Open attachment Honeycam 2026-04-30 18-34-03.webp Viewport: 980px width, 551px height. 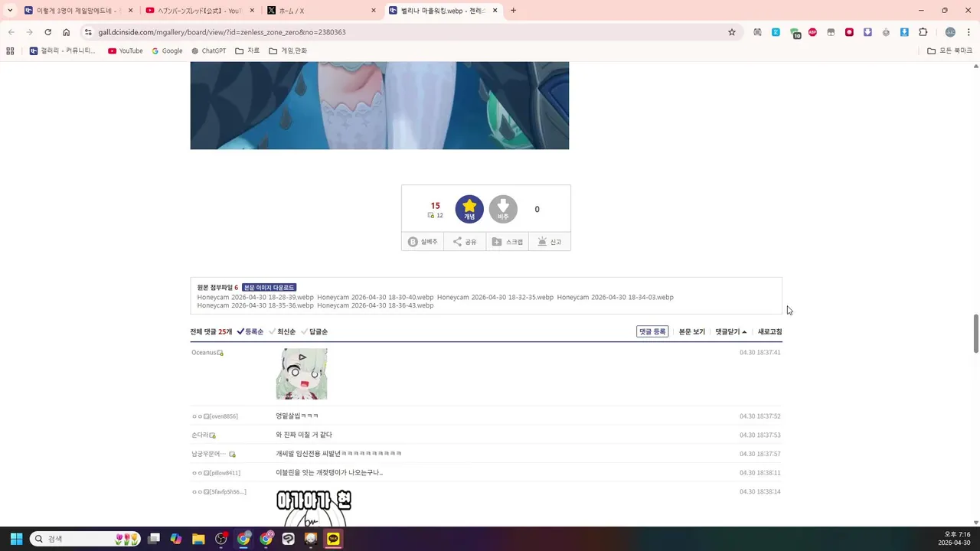[x=616, y=297]
